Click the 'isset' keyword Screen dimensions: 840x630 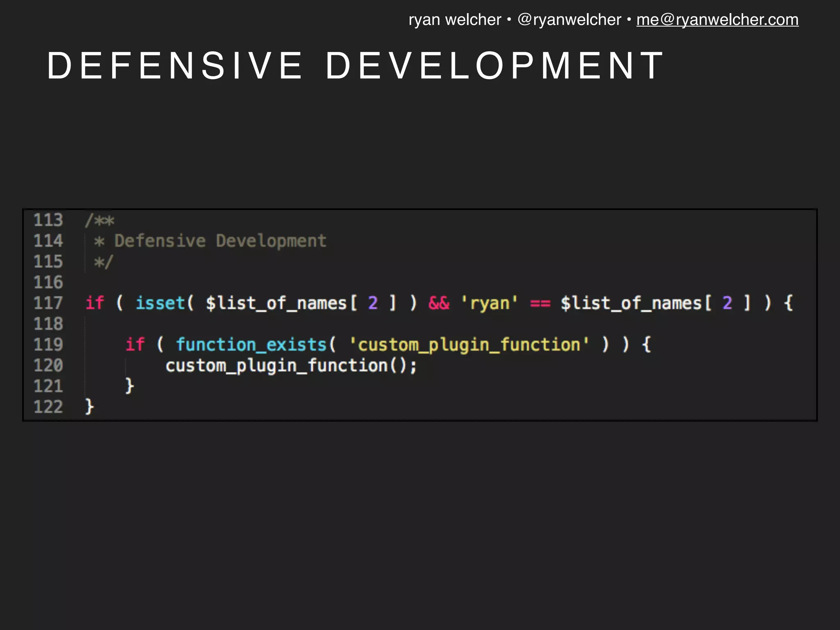[160, 303]
